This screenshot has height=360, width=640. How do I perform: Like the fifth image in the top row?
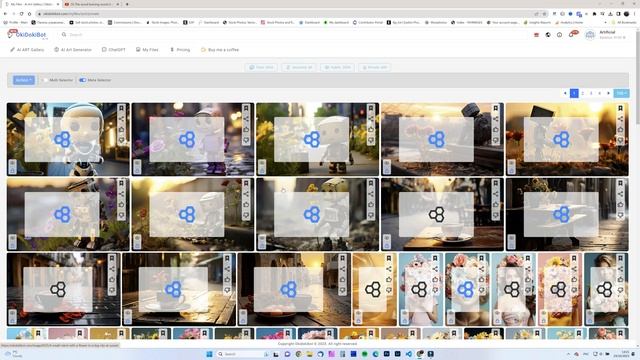[620, 129]
